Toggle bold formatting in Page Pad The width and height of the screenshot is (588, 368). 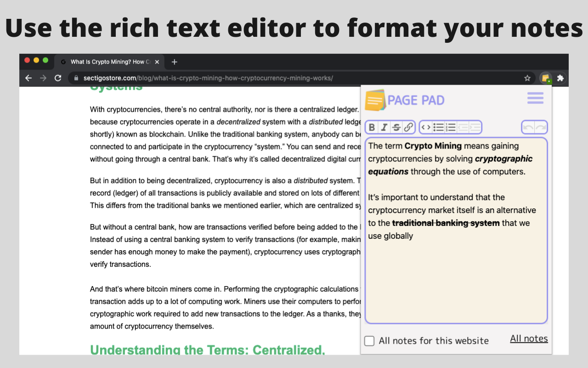point(372,127)
